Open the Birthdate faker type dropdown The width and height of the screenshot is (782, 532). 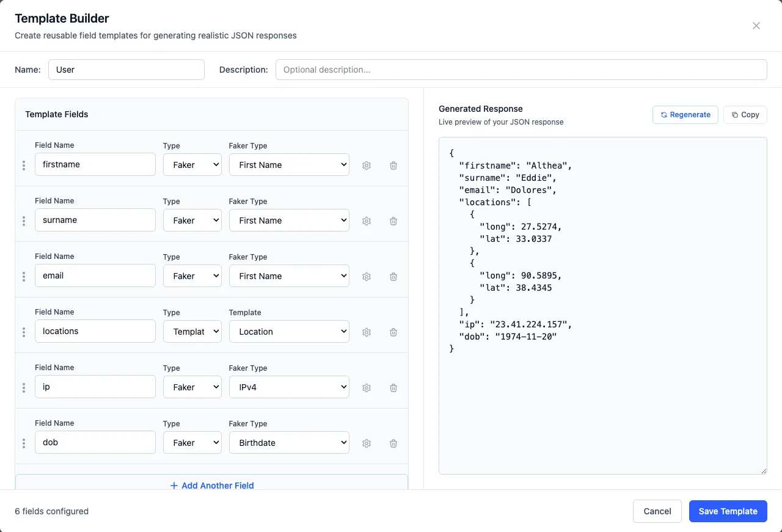click(289, 442)
